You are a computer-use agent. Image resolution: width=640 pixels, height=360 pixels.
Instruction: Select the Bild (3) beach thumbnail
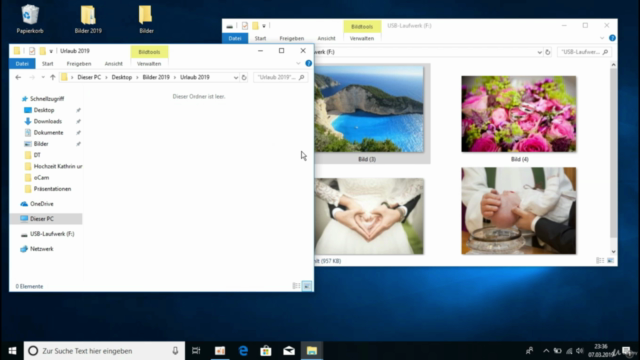[x=369, y=110]
